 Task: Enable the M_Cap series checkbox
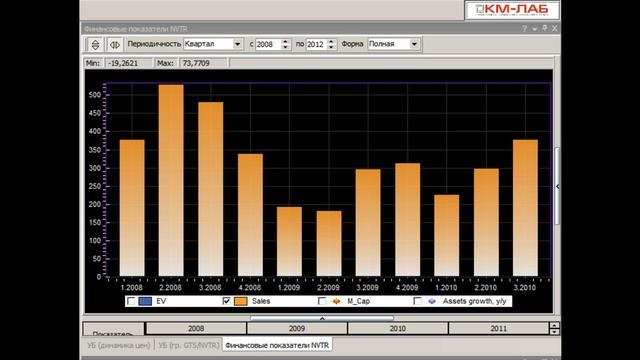point(322,301)
